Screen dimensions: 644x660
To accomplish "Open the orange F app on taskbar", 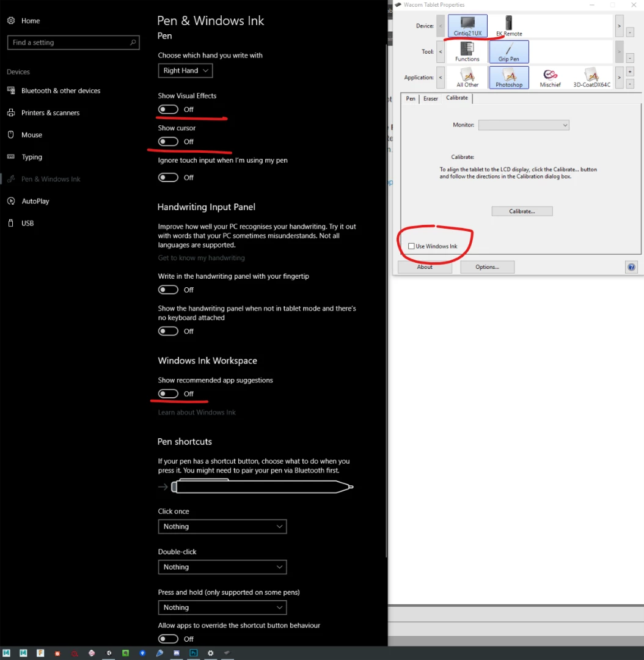I will 40,653.
